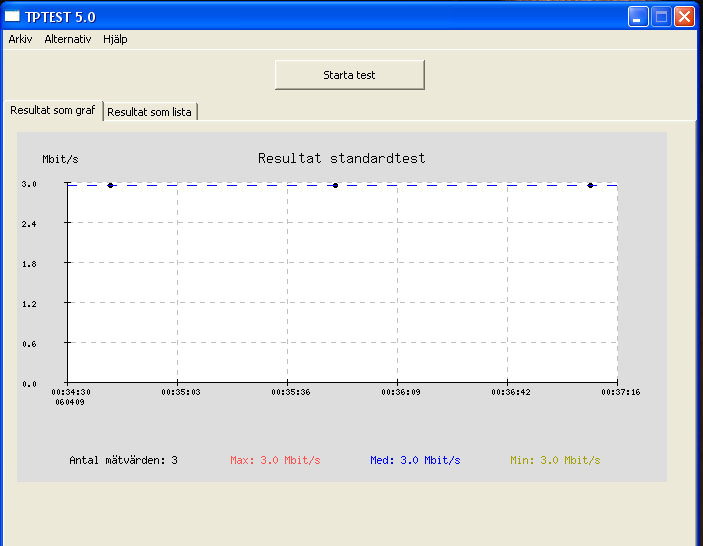Click the TPTEST window title icon
The width and height of the screenshot is (703, 546).
click(x=12, y=17)
